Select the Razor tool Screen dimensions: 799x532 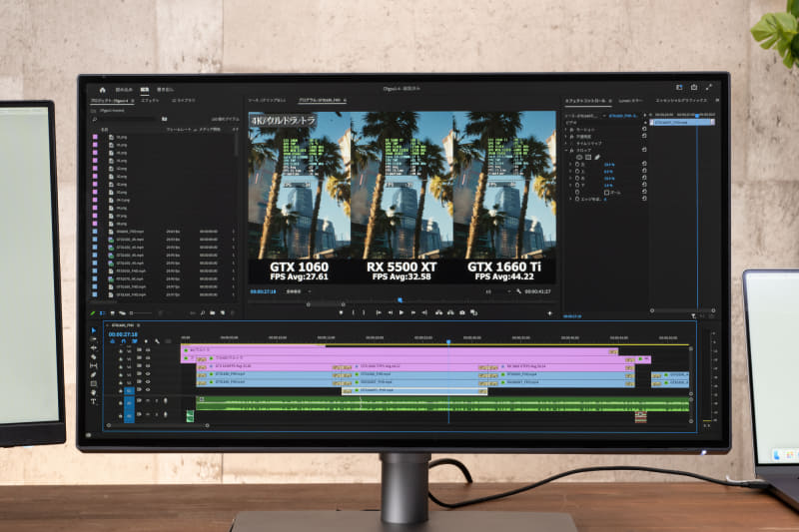pos(93,357)
